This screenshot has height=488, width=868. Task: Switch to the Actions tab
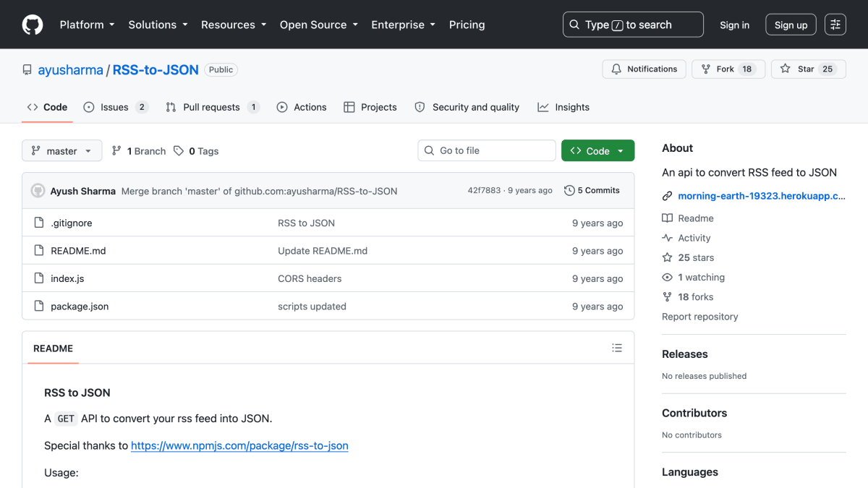click(302, 107)
